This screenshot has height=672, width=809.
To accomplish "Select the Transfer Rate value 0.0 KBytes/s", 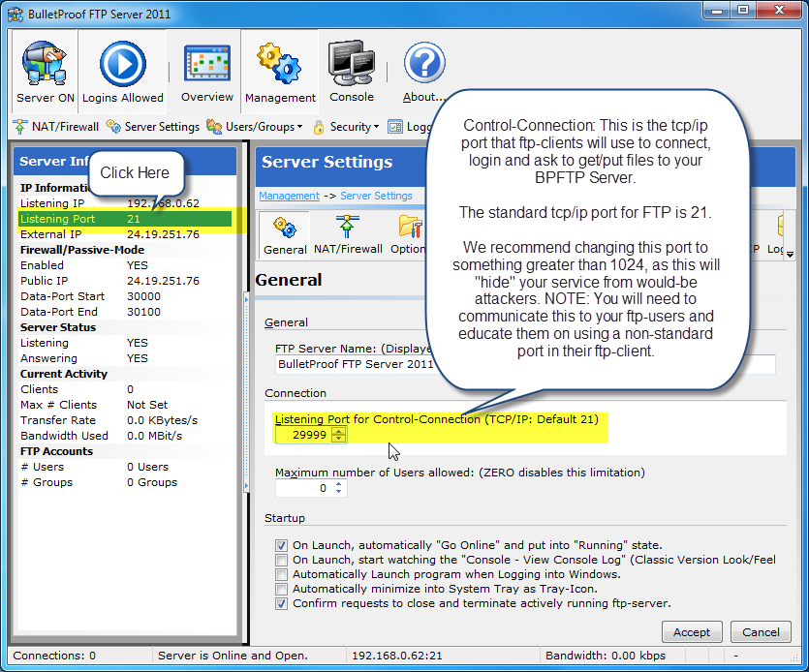I will coord(162,420).
